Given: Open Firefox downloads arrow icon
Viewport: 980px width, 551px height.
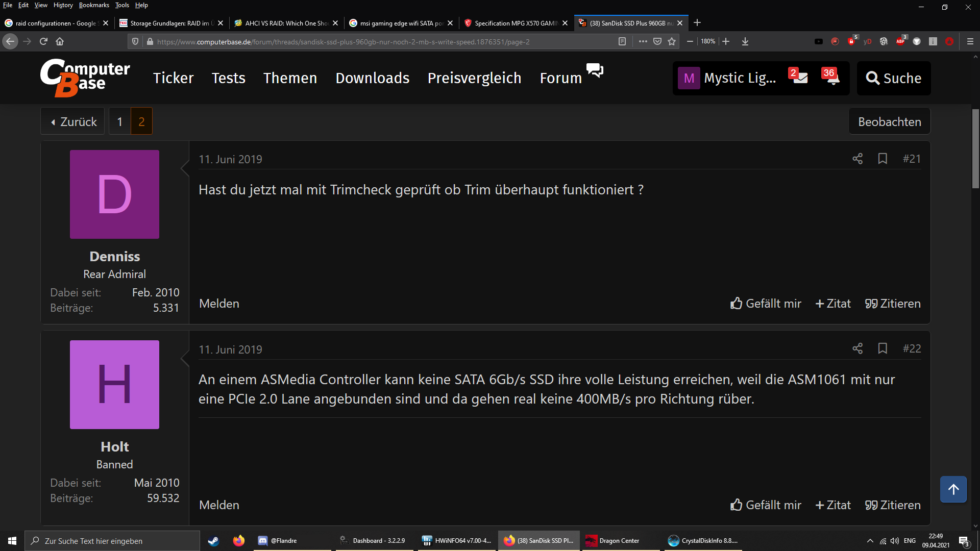Looking at the screenshot, I should [745, 41].
